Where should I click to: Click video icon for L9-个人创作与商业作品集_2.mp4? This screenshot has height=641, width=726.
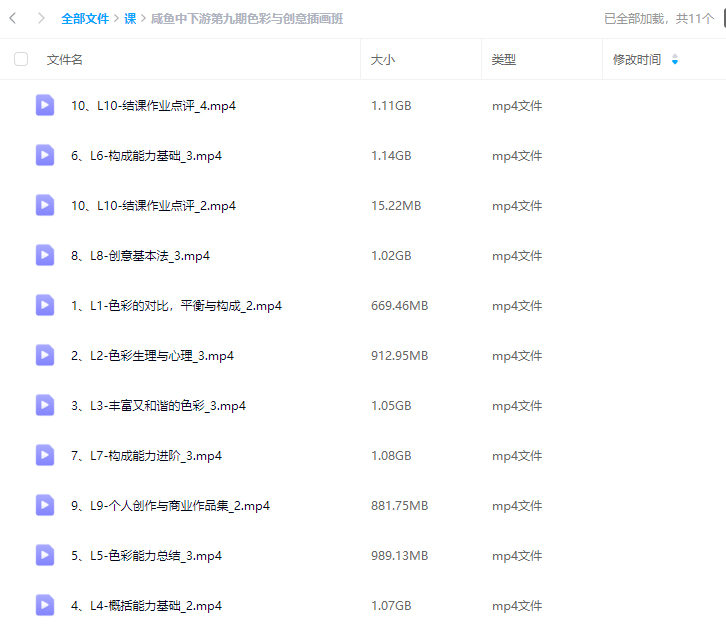(45, 505)
